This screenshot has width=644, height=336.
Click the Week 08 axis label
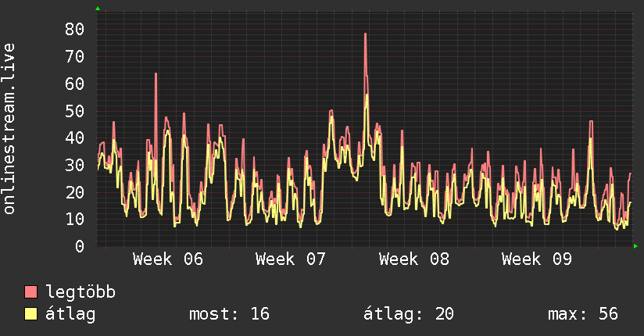pyautogui.click(x=414, y=259)
